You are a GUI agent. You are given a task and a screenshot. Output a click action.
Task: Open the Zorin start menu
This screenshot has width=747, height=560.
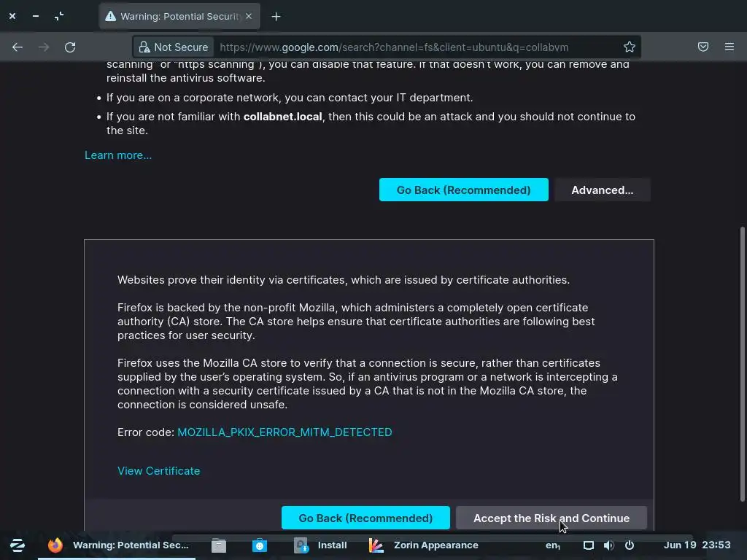tap(18, 545)
